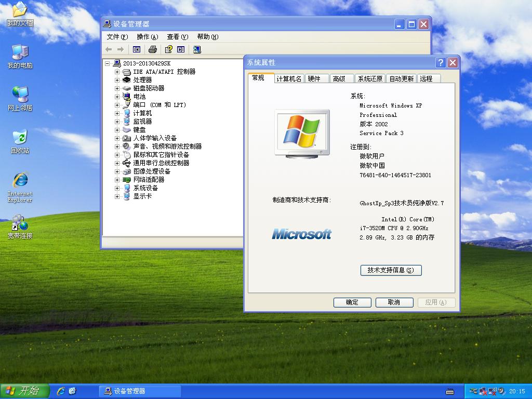Viewport: 532px width, 399px height.
Task: Collapse the 2013-20130429SK root node
Action: [107, 63]
